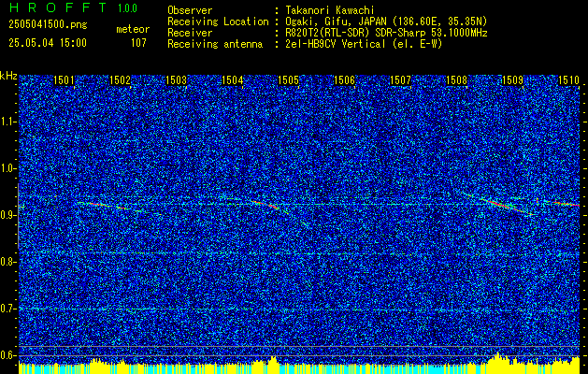Screen dimensions: 588x374
Task: Click the HROFFT title text
Action: coord(58,7)
